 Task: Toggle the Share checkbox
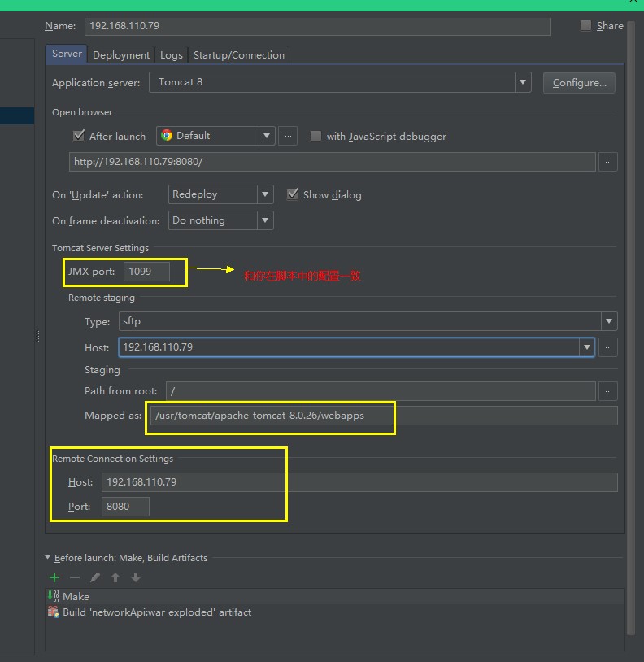(585, 25)
